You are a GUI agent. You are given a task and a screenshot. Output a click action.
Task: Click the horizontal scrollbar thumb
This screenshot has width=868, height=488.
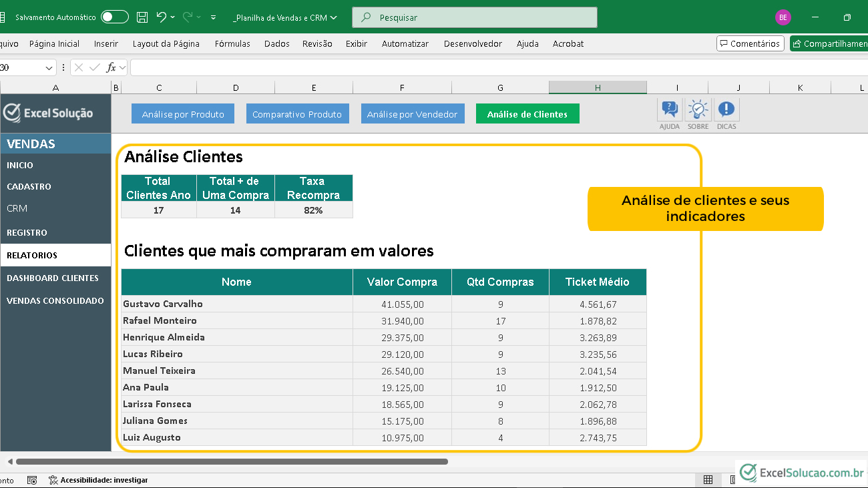coord(232,461)
